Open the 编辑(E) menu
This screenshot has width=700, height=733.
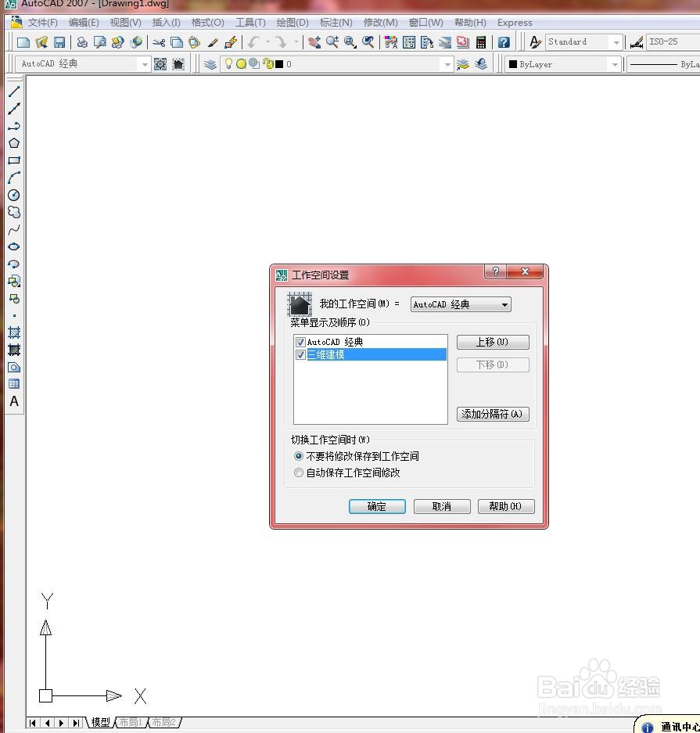tap(84, 23)
